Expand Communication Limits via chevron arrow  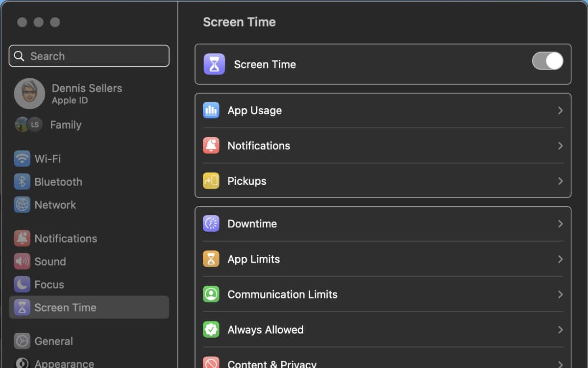560,294
